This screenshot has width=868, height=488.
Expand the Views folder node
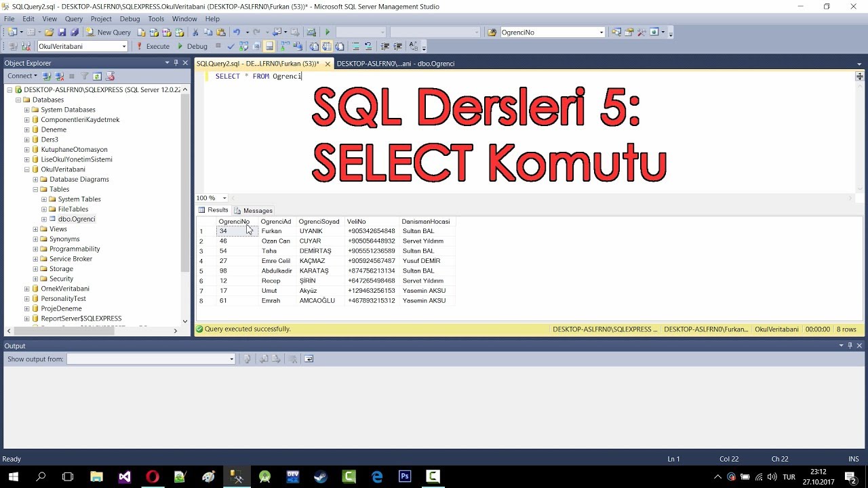tap(35, 229)
